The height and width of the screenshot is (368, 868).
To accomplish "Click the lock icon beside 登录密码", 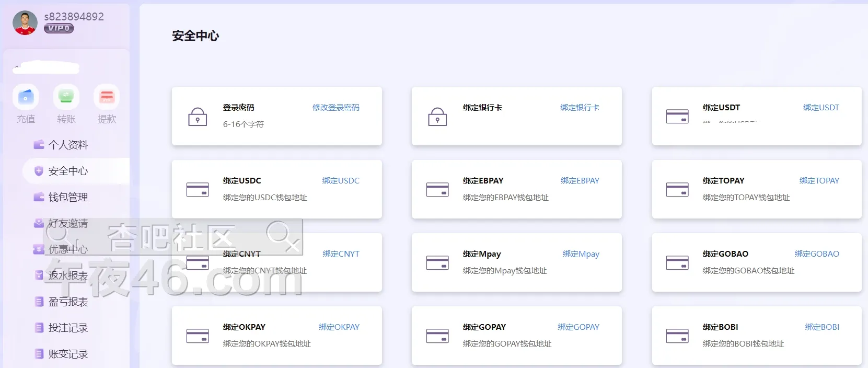I will (198, 117).
